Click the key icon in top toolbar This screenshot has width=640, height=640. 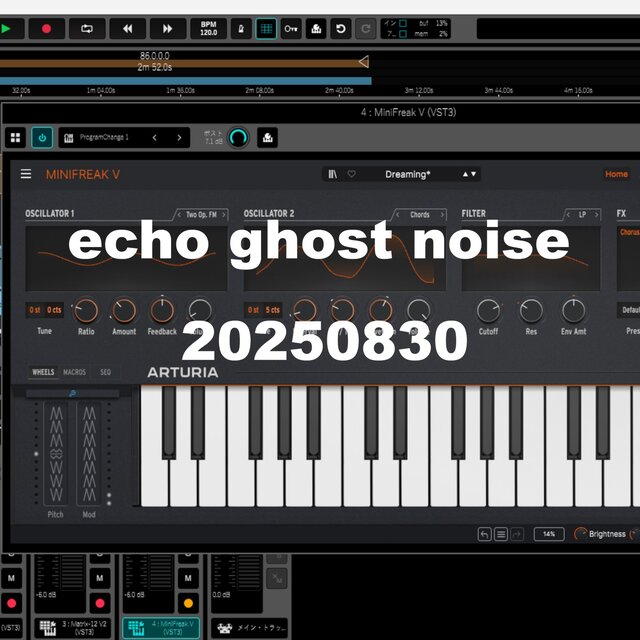[291, 29]
